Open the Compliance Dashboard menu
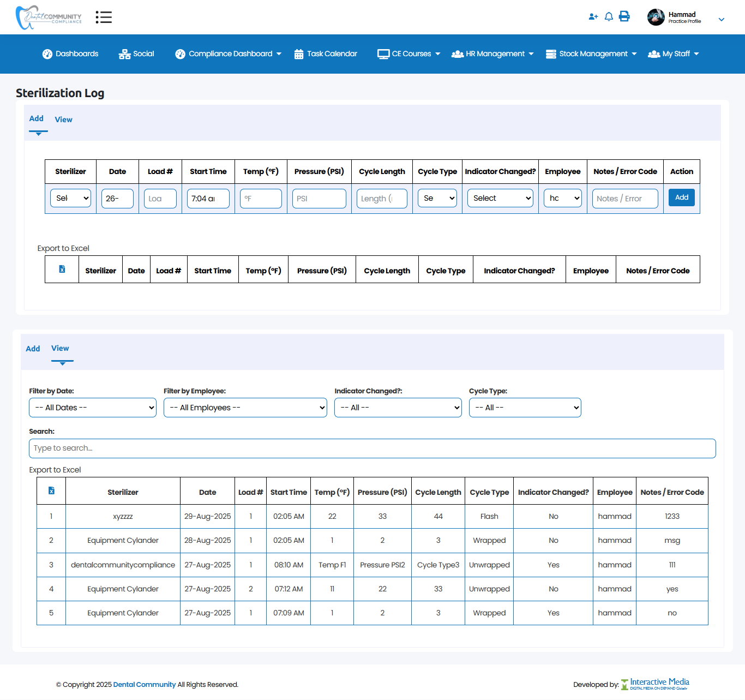The image size is (745, 700). coord(229,54)
